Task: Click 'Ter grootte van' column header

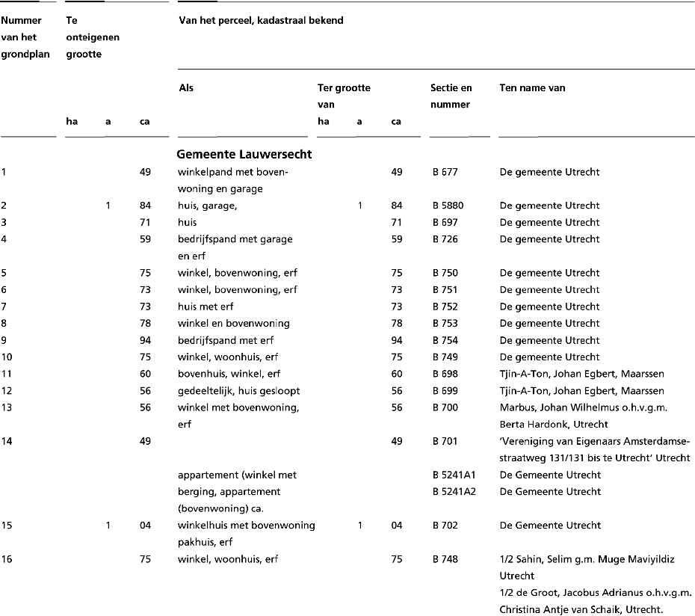Action: coord(344,96)
